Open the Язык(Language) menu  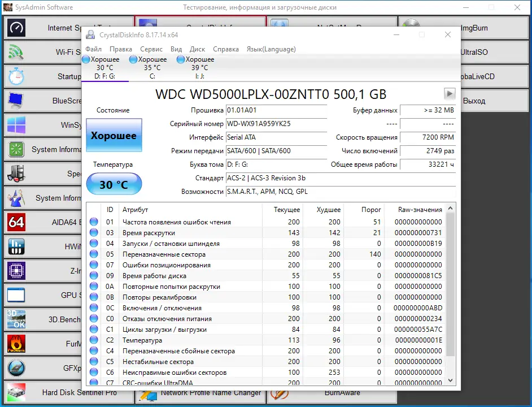[271, 49]
